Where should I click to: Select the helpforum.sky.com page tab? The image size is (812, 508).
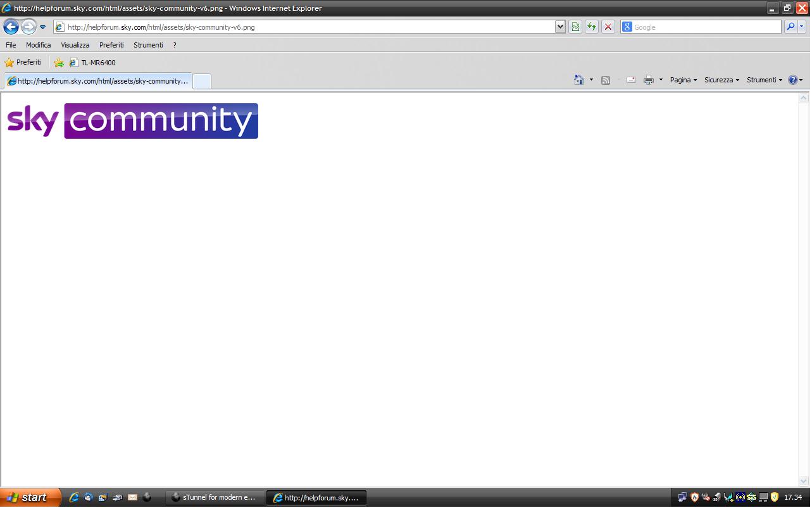(x=97, y=80)
